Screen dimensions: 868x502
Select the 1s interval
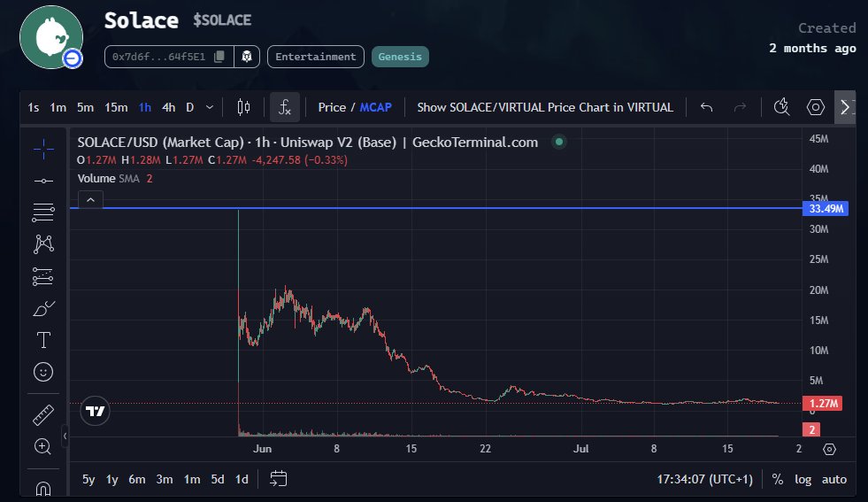tap(34, 107)
